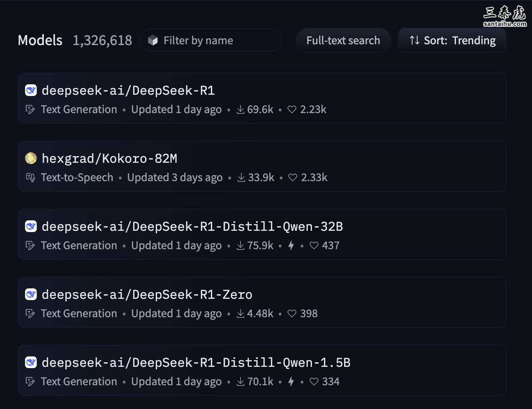Screen dimensions: 532x409
Task: Click the Text Generation icon on DeepSeek-R1-Zero
Action: click(x=30, y=313)
